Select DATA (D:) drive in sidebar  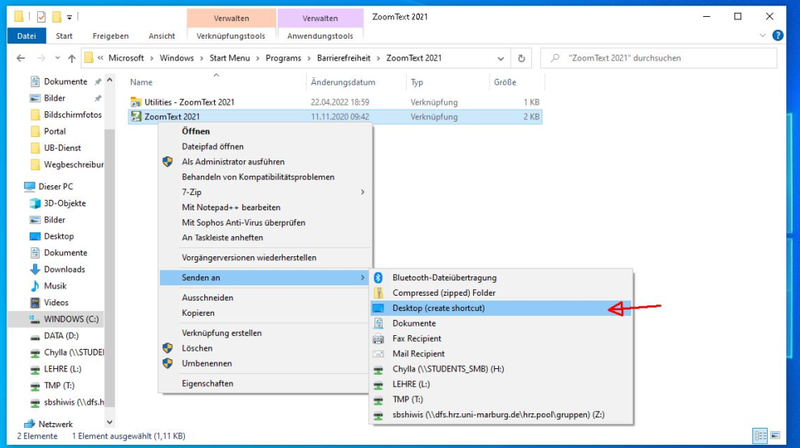click(61, 336)
